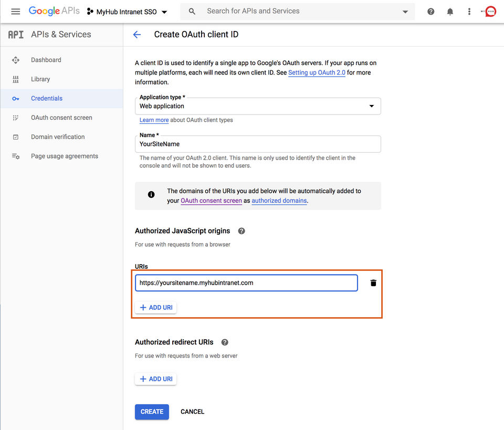Screen dimensions: 504x430
Task: Go to Dashboard in the sidebar
Action: (46, 60)
